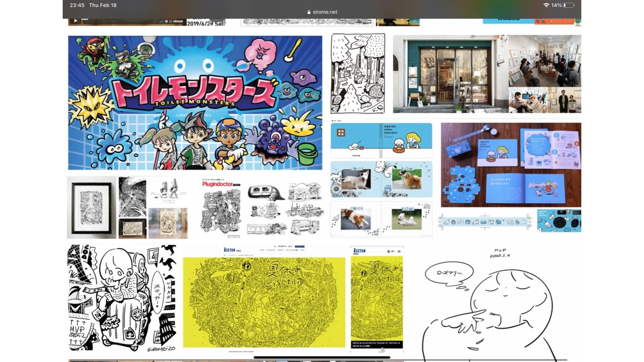Open Vimeo video settings gear
Viewport: 644px width, 362px height.
click(166, 21)
